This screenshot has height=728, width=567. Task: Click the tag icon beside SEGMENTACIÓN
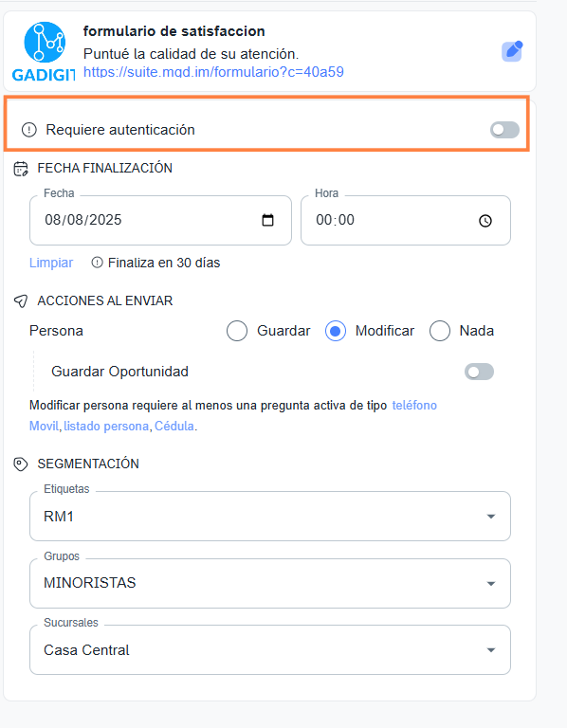pyautogui.click(x=21, y=464)
